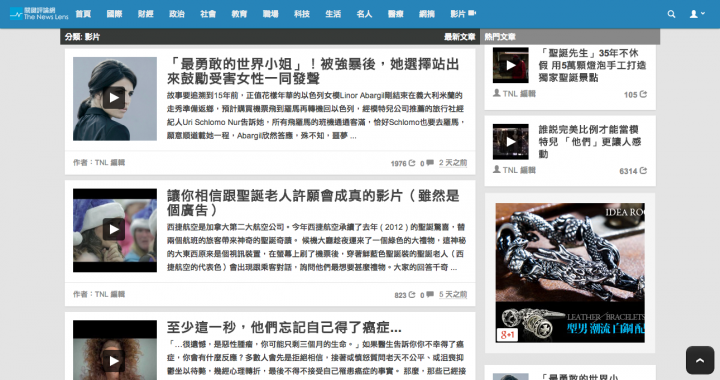Screen dimensions: 720x380
Task: Open the 網摘 nav menu item
Action: (x=427, y=14)
